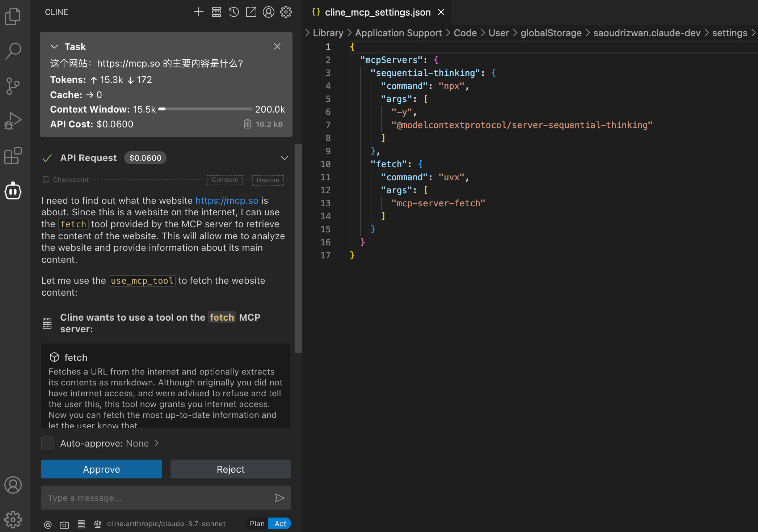
Task: Click the Cline robot icon in activity bar
Action: pyautogui.click(x=13, y=191)
